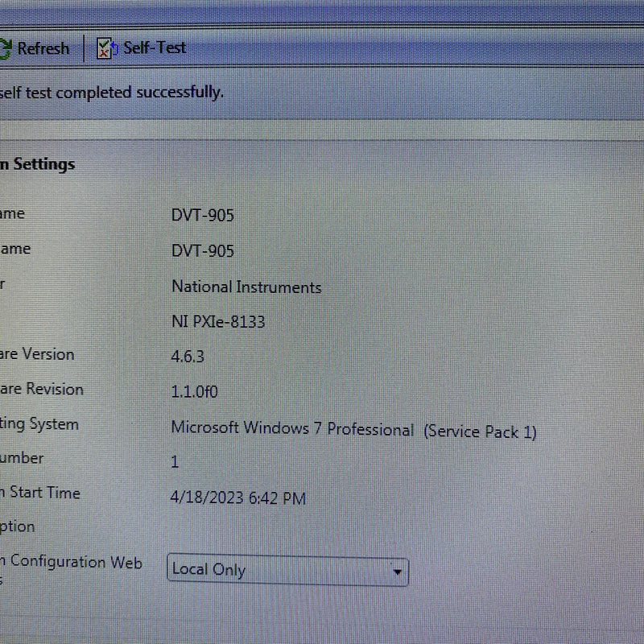Click the 4/18/2023 start time value
The image size is (644, 644).
(237, 497)
